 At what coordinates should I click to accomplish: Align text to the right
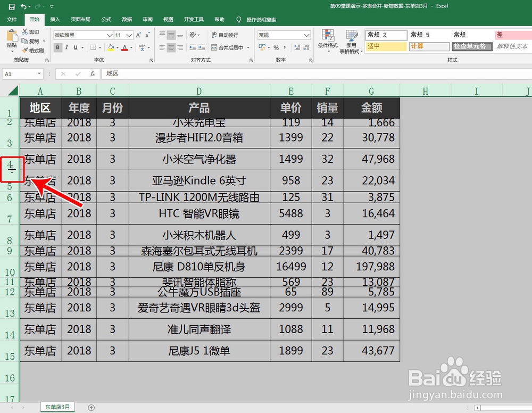click(180, 47)
